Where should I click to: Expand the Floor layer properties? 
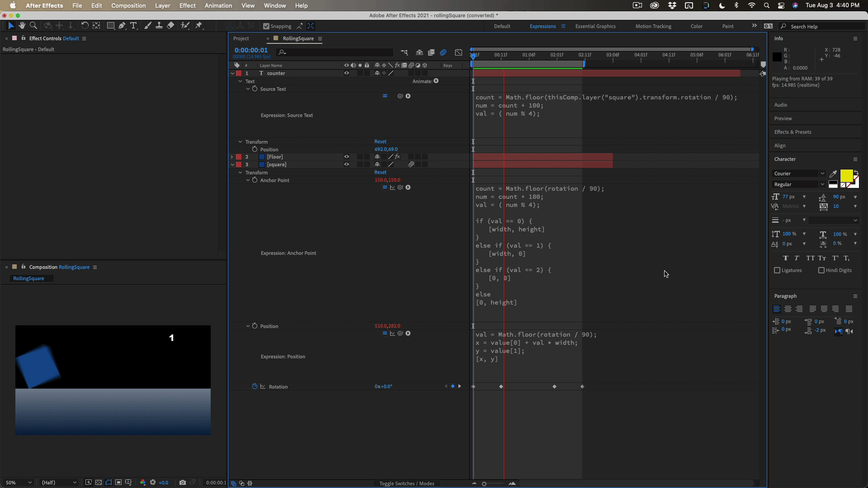(x=232, y=157)
